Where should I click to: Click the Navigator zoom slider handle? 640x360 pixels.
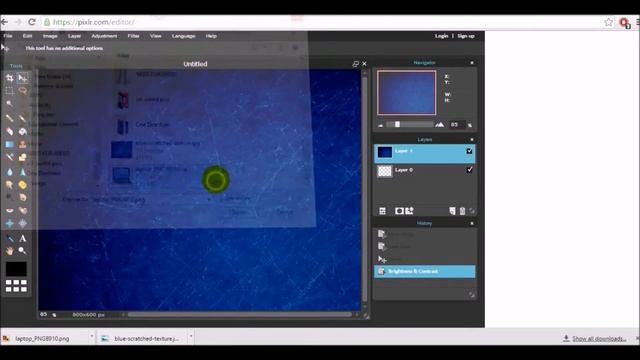397,124
